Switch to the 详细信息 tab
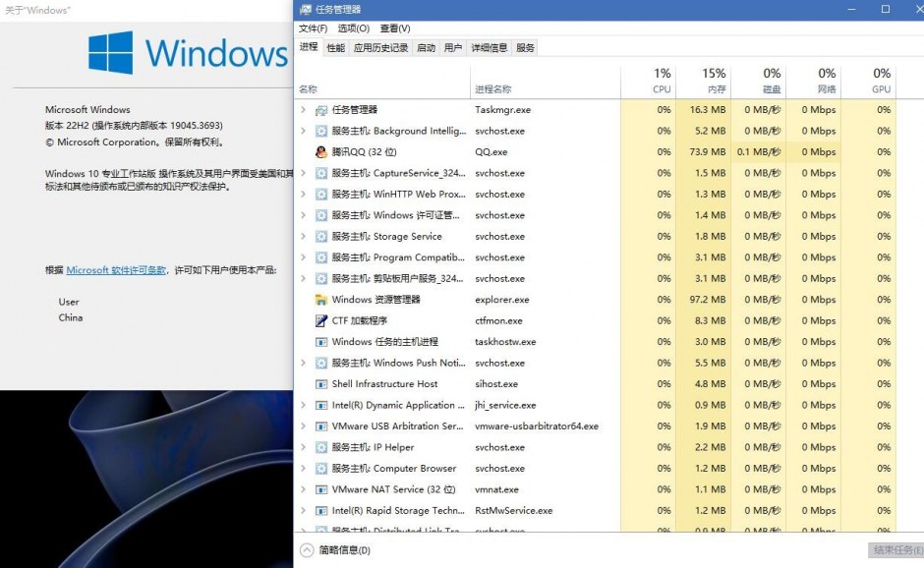Image resolution: width=924 pixels, height=568 pixels. (x=490, y=48)
